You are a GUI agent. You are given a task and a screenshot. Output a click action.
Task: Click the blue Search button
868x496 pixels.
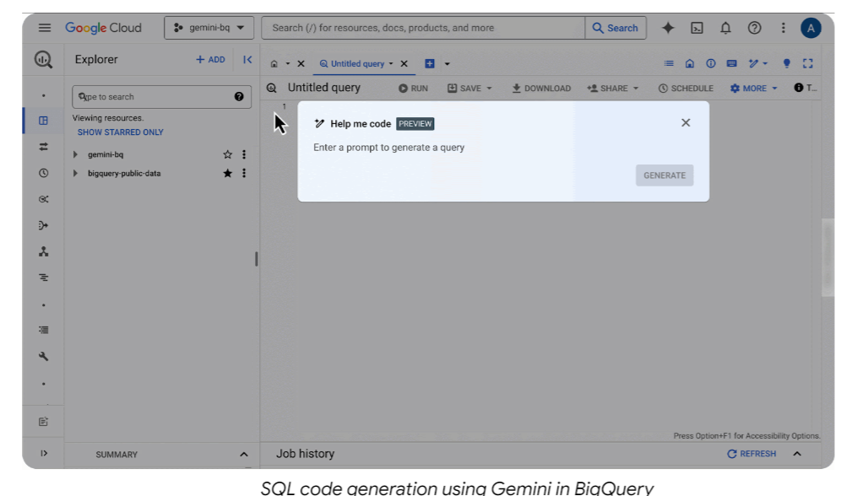(616, 28)
